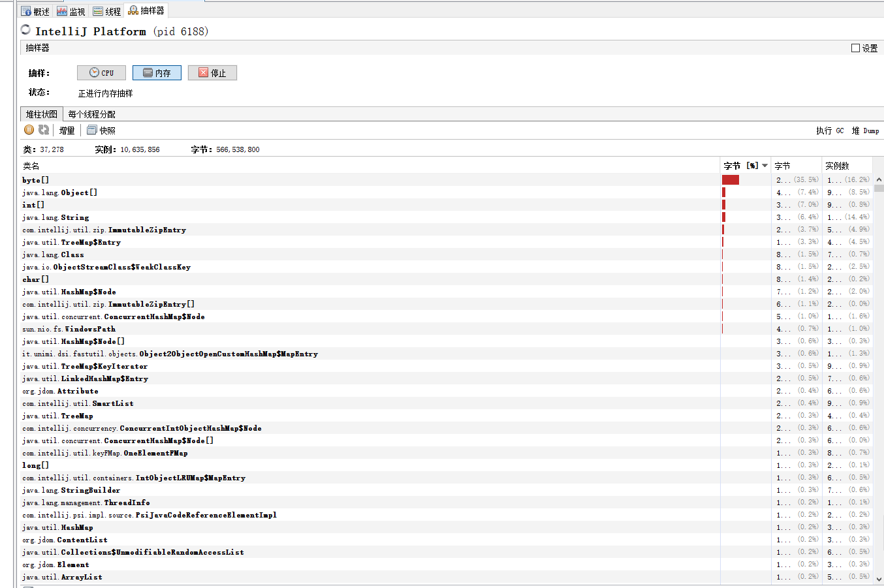Viewport: 884px width, 588px height.
Task: Start CPU sampling with the CPU button
Action: [x=101, y=73]
